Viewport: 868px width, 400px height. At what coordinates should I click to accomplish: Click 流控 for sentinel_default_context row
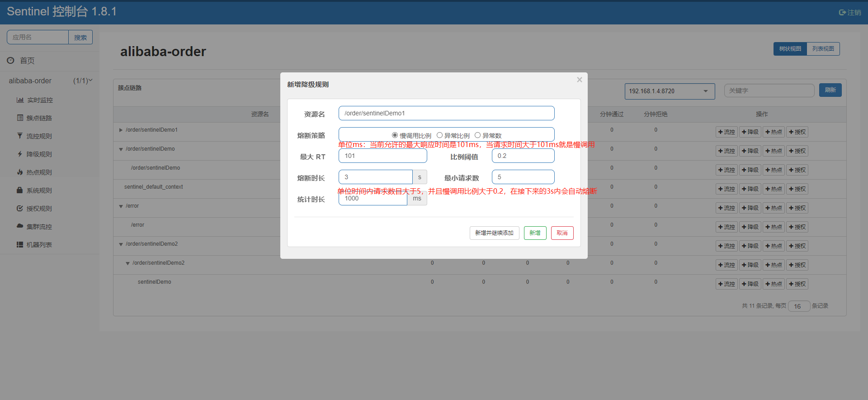(x=726, y=189)
